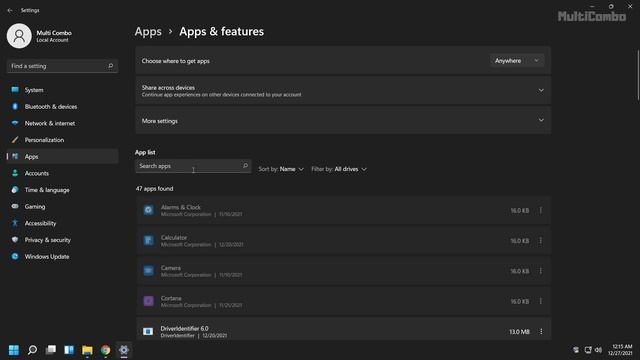Open Accounts settings page
The height and width of the screenshot is (360, 640).
click(x=62, y=173)
